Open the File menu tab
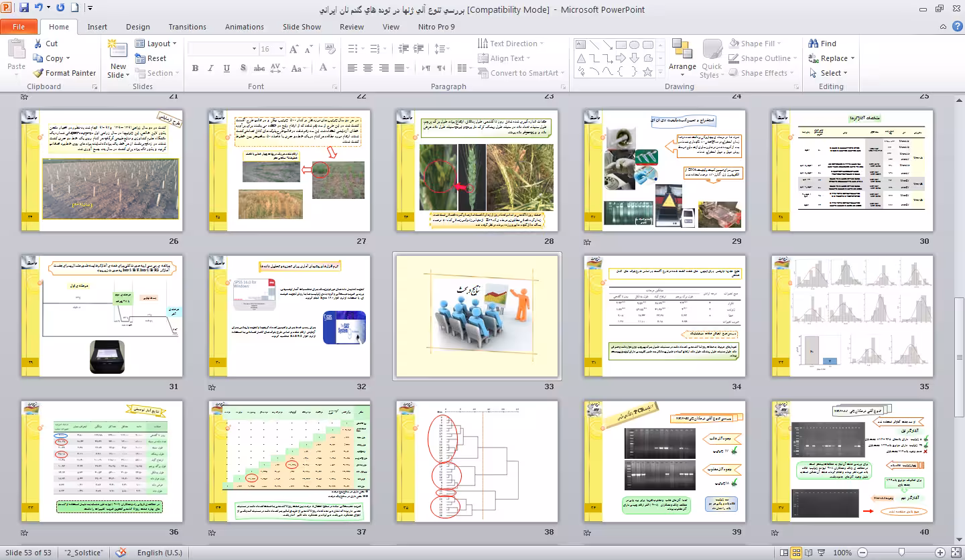This screenshot has height=560, width=965. pos(19,27)
